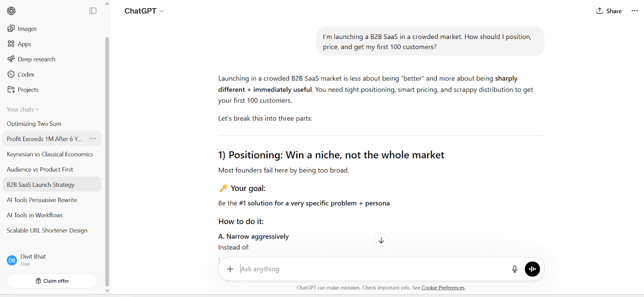Select the Optimizing Two Sum conversation
Image resolution: width=644 pixels, height=297 pixels.
(34, 123)
